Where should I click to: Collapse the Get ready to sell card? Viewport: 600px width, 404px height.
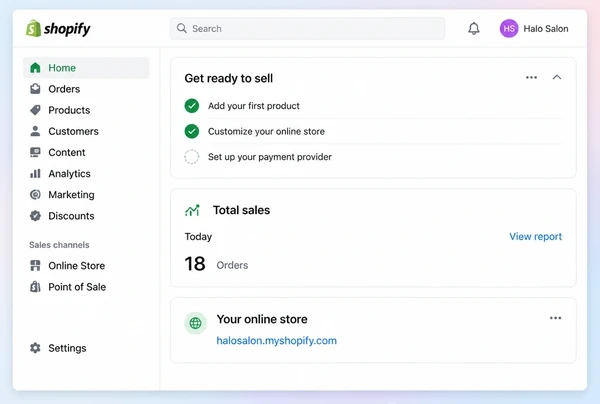pyautogui.click(x=557, y=77)
